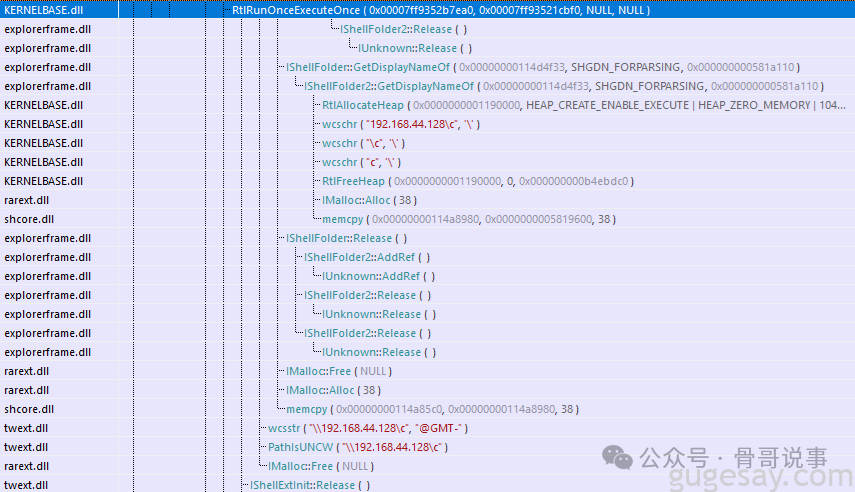This screenshot has height=492, width=855.
Task: Select the PathIsUNCW call entry
Action: [x=358, y=447]
